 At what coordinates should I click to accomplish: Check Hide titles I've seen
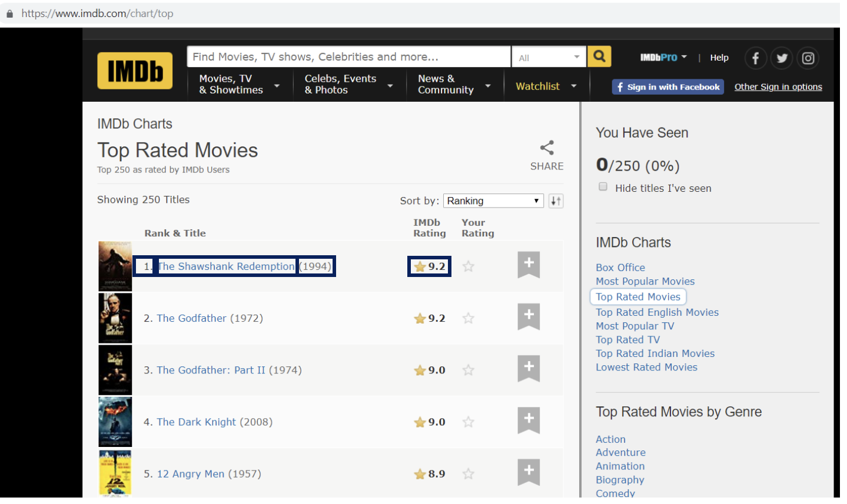pyautogui.click(x=603, y=186)
